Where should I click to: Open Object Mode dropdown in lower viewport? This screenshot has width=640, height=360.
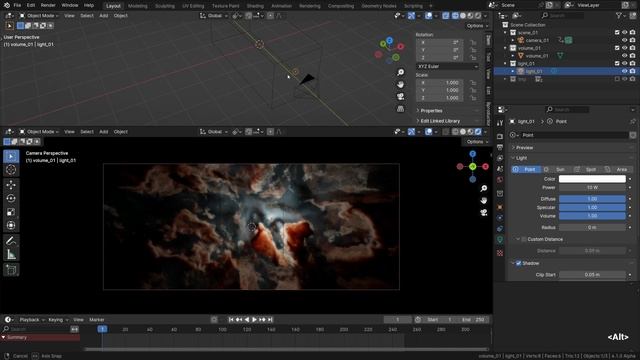coord(39,132)
